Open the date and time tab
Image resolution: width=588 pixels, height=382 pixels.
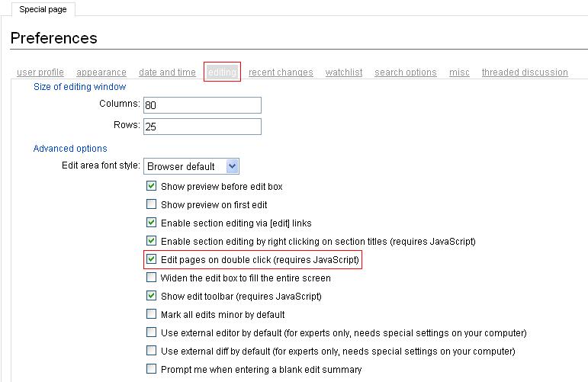[x=167, y=72]
